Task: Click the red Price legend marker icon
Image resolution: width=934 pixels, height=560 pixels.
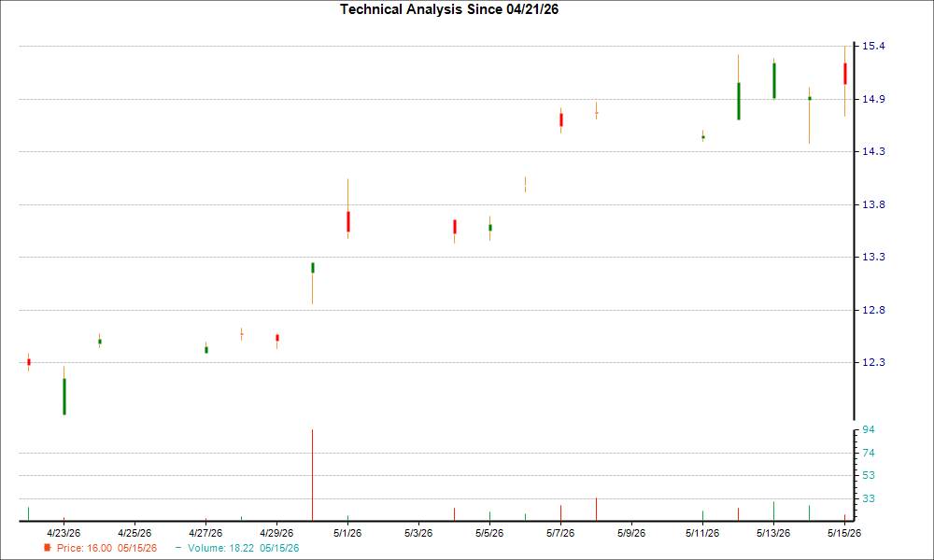Action: pos(47,548)
